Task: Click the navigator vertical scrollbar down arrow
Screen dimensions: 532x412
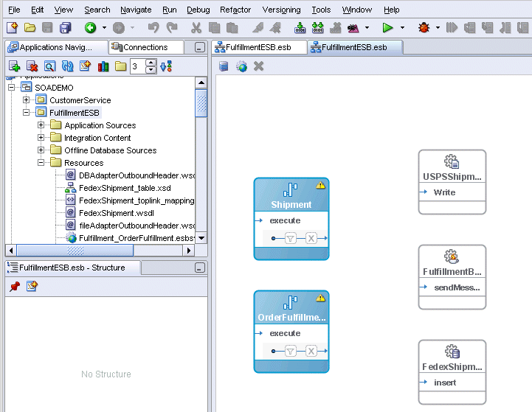Action: [201, 238]
